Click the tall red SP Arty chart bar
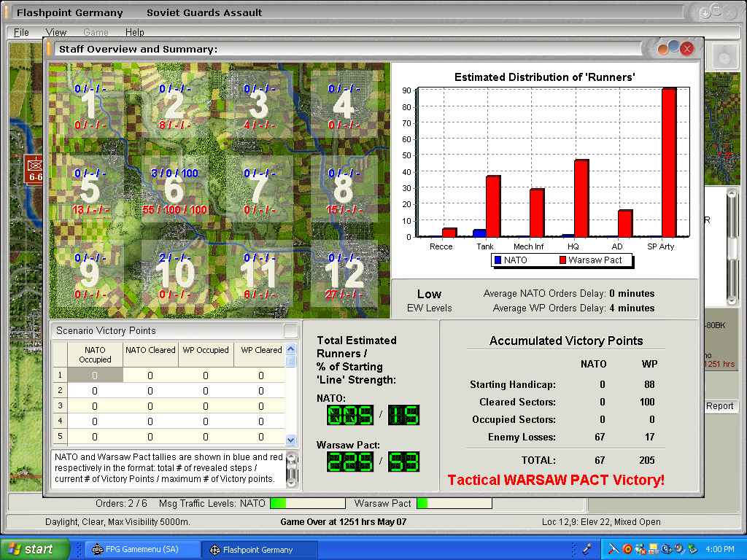The image size is (747, 560). coord(669,163)
